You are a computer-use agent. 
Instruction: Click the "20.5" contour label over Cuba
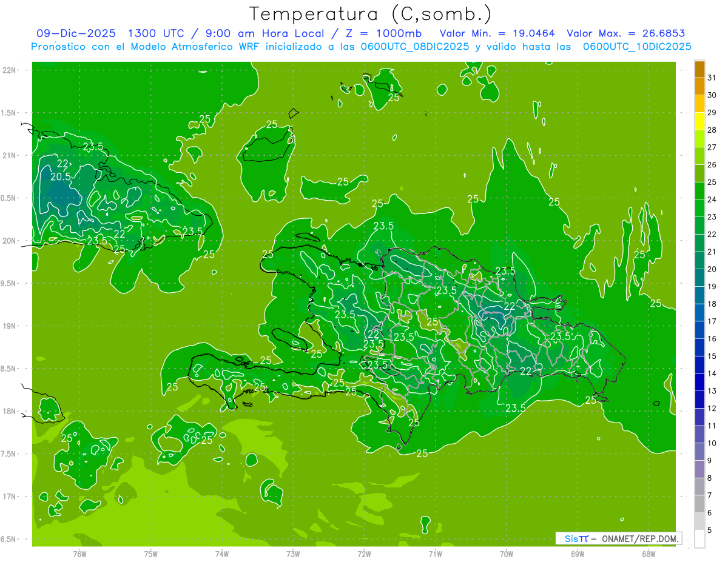[60, 176]
